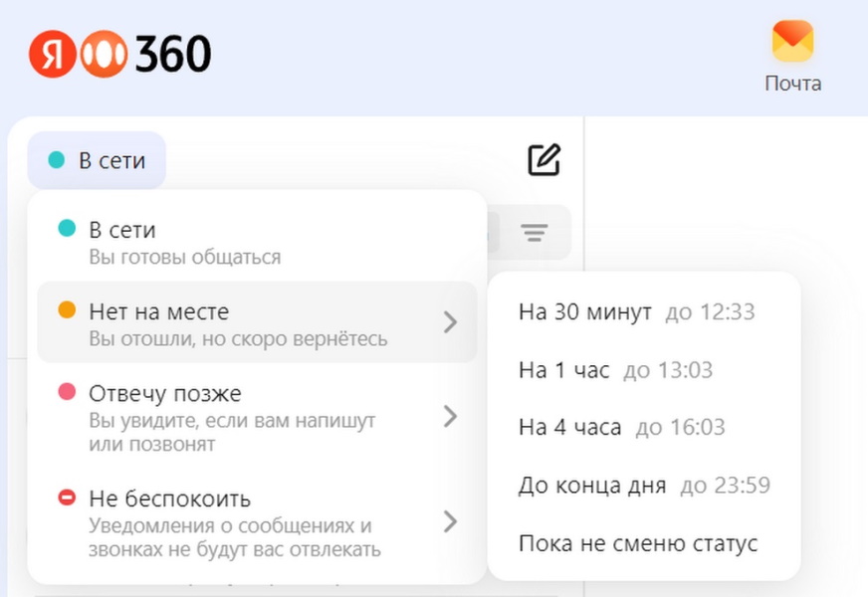Image resolution: width=868 pixels, height=597 pixels.
Task: Expand the Нет на месте submenu chevron
Action: (x=450, y=321)
